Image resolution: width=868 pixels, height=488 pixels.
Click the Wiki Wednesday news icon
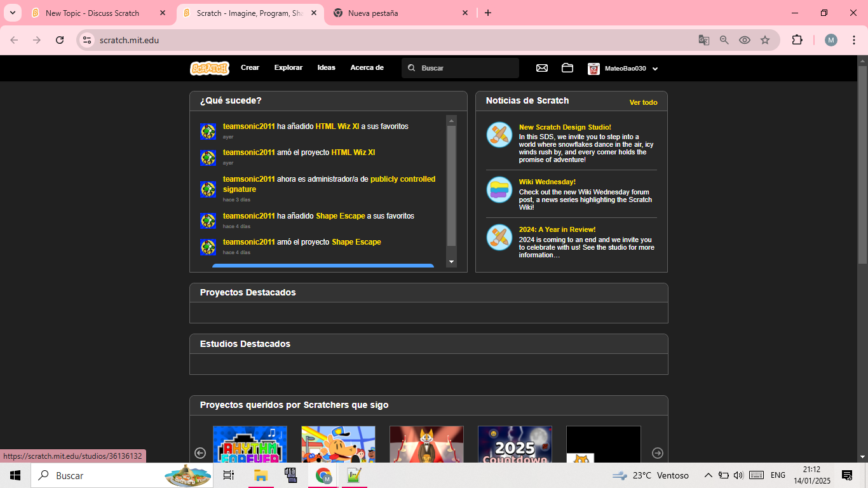click(x=499, y=189)
